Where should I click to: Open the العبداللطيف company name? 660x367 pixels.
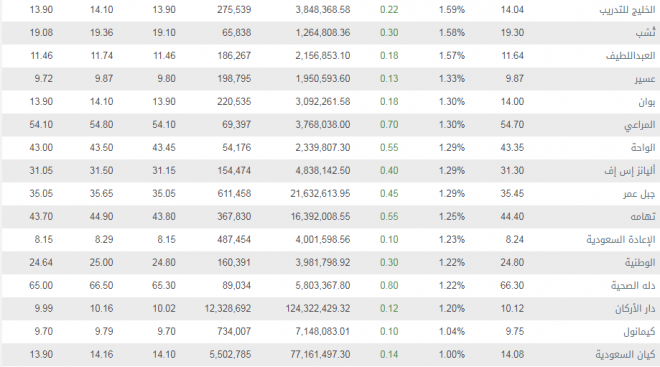point(631,56)
